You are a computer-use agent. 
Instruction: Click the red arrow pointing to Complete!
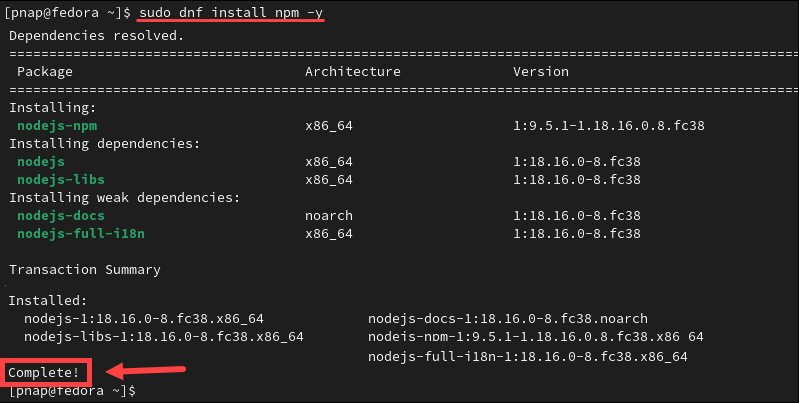(146, 370)
